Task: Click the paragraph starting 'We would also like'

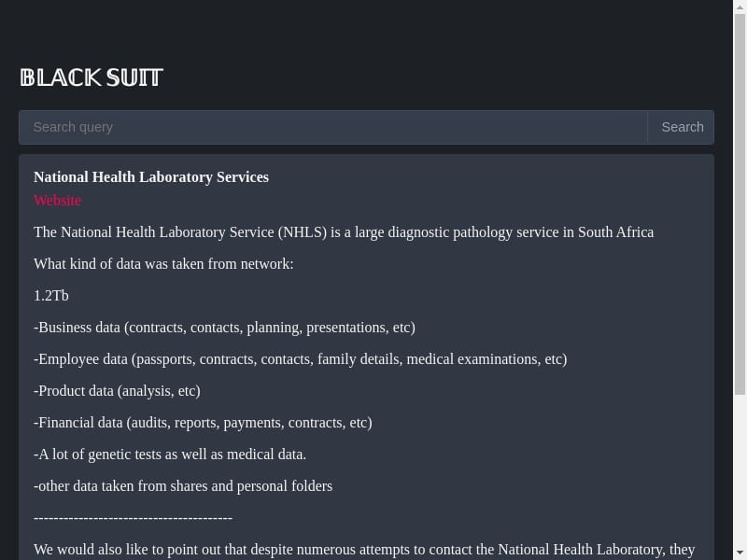Action: pos(364,550)
